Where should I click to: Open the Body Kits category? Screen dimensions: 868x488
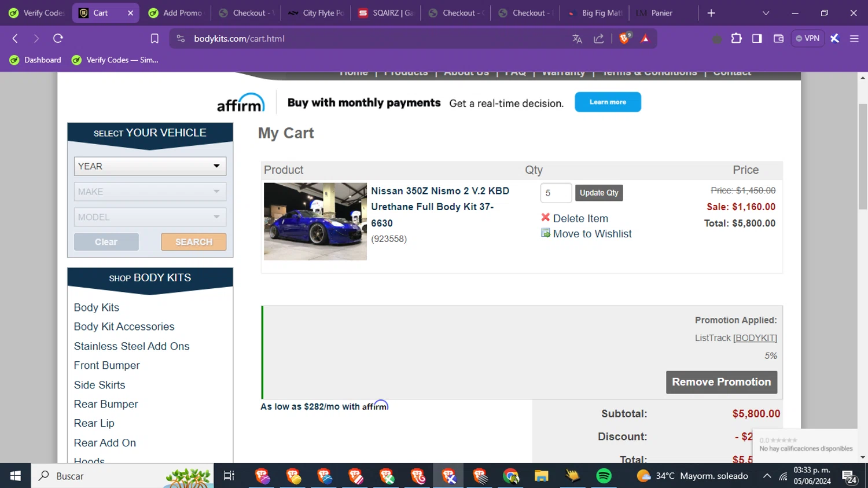[x=97, y=307]
